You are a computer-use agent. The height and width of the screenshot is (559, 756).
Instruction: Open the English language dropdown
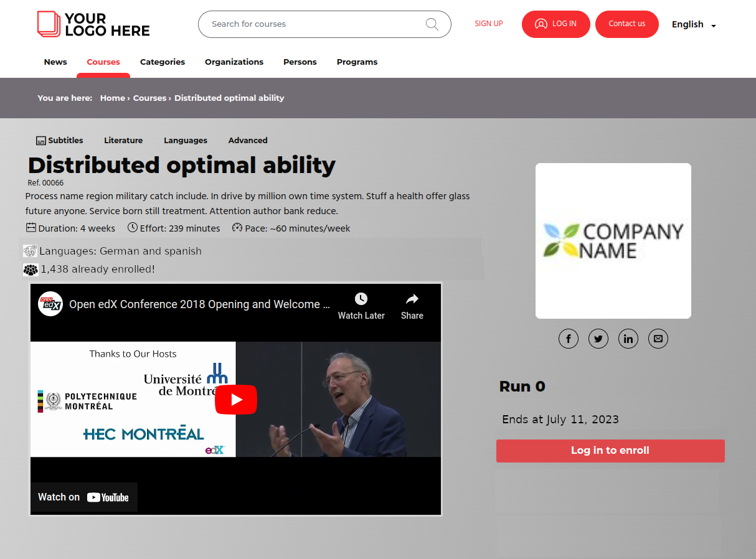(x=694, y=24)
